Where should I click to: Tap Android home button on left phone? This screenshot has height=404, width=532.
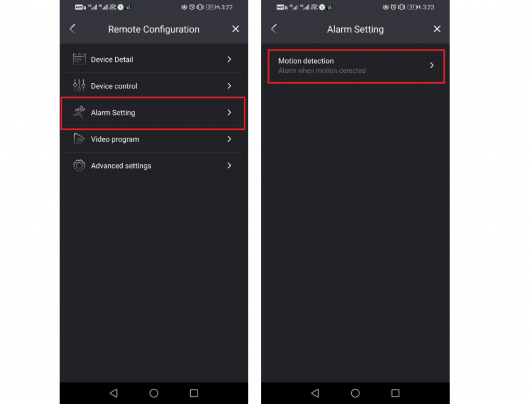pyautogui.click(x=154, y=393)
